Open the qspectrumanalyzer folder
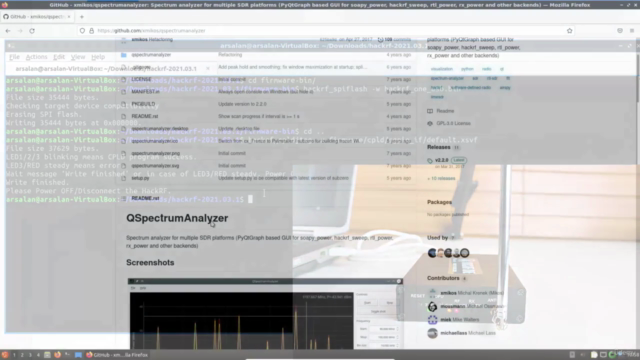 point(151,55)
